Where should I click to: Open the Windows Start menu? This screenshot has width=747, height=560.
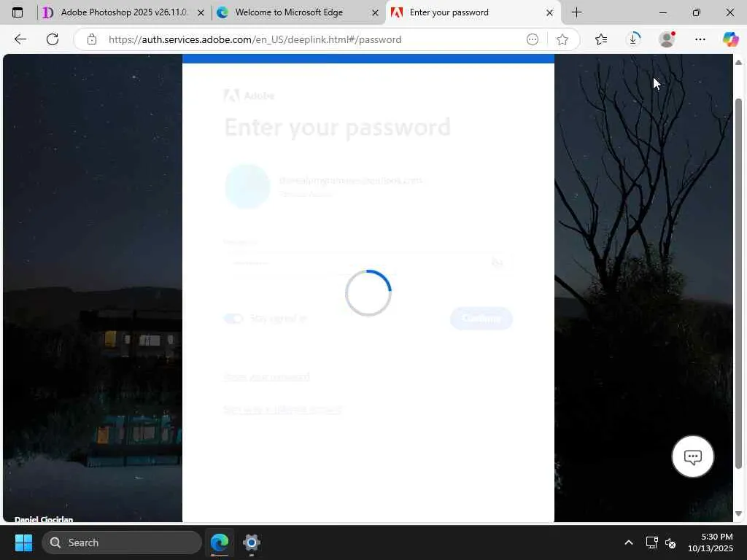click(x=23, y=542)
